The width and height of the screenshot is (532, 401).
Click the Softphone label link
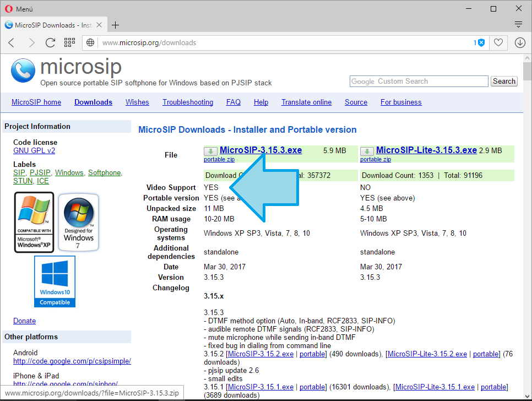pyautogui.click(x=105, y=172)
